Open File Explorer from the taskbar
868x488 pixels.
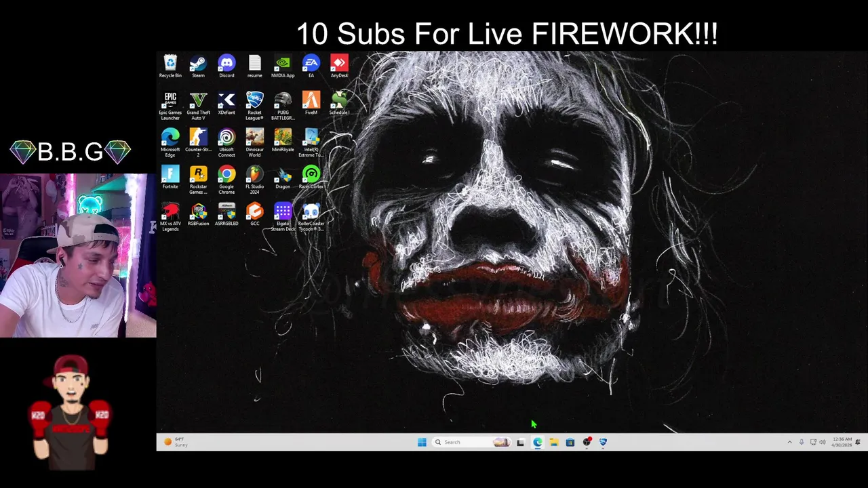(x=553, y=442)
